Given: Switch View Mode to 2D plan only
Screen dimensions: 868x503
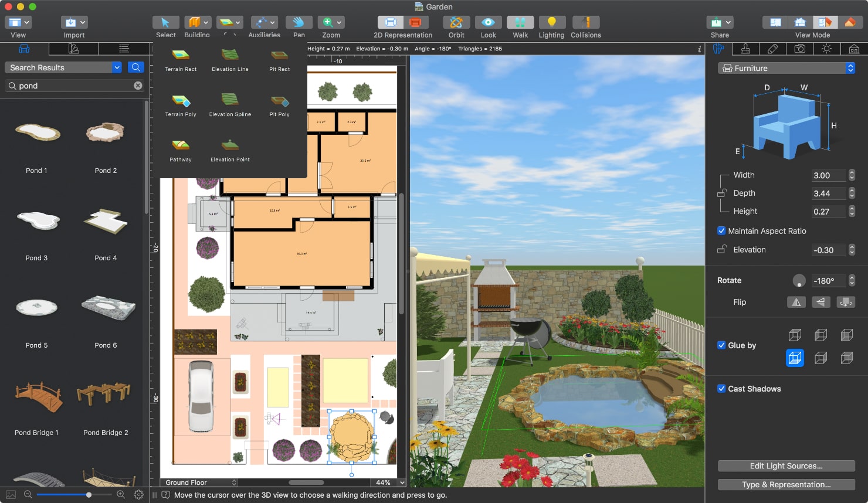Looking at the screenshot, I should (x=775, y=22).
